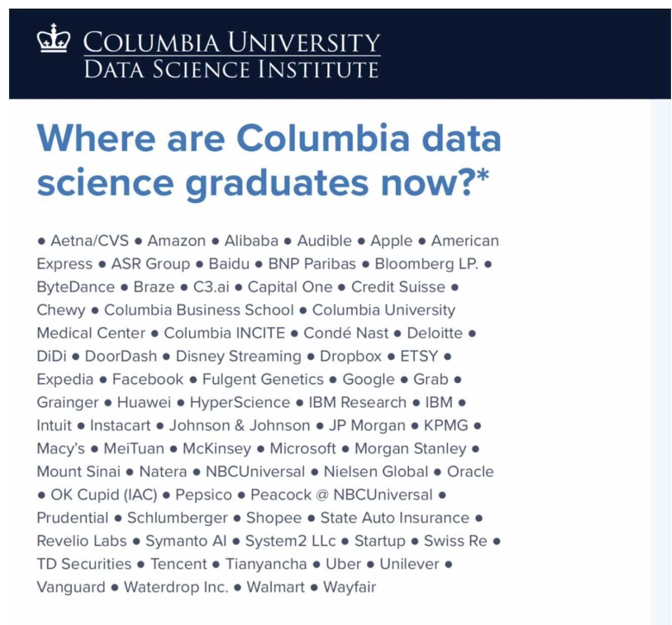Click on Amazon in the list

click(x=177, y=241)
